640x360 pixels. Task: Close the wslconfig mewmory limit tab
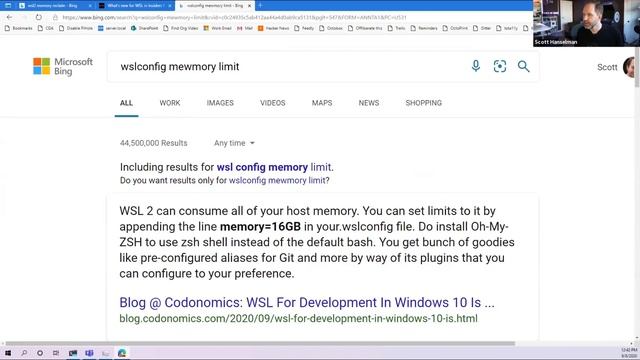click(249, 6)
